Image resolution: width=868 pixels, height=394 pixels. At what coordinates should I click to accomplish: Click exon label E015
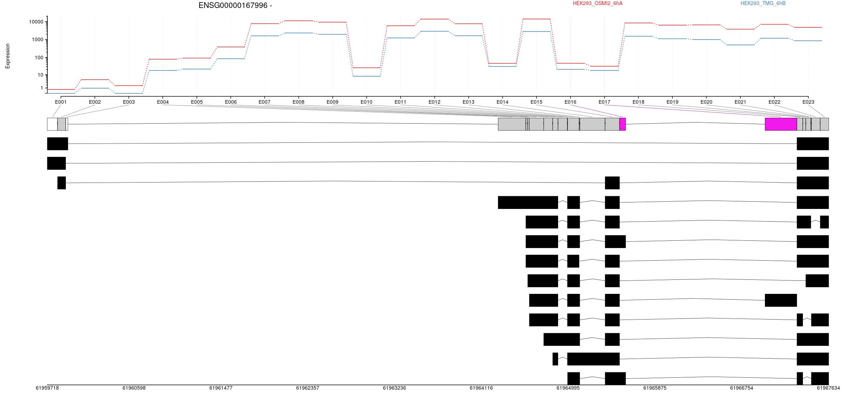536,102
